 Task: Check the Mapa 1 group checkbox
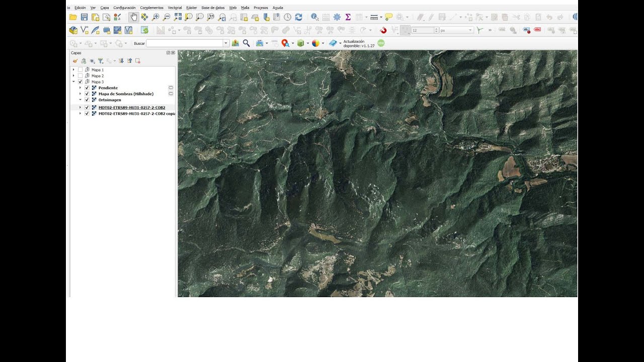80,70
